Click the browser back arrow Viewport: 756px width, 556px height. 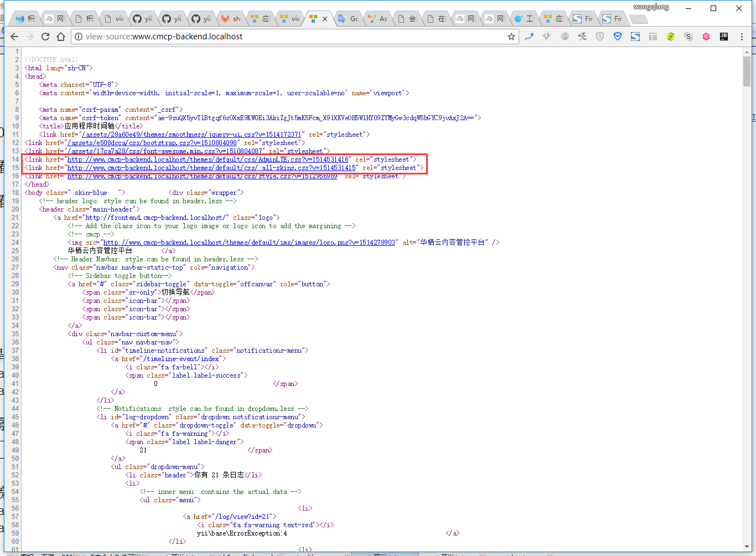14,37
